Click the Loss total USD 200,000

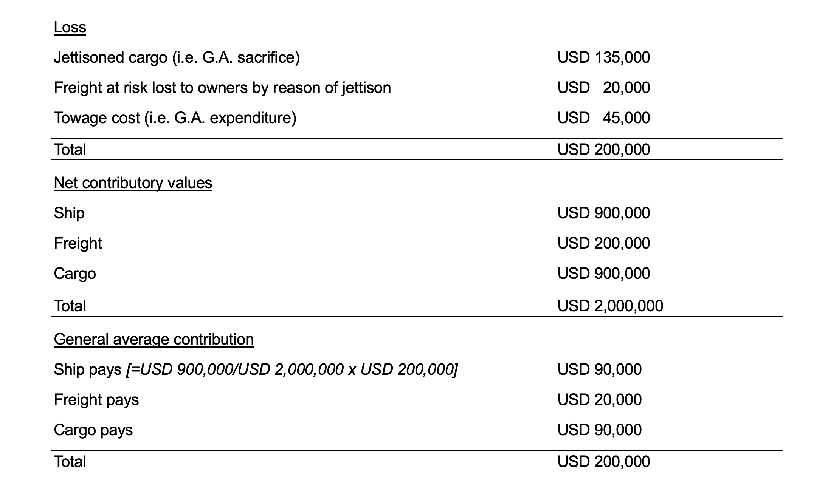(x=604, y=150)
